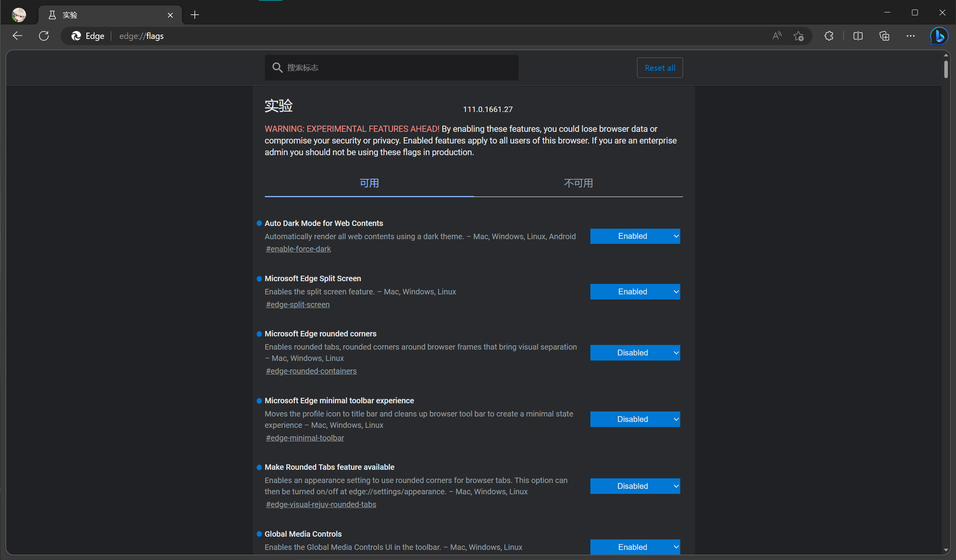Open Settings and more menu
The image size is (956, 560).
(910, 36)
